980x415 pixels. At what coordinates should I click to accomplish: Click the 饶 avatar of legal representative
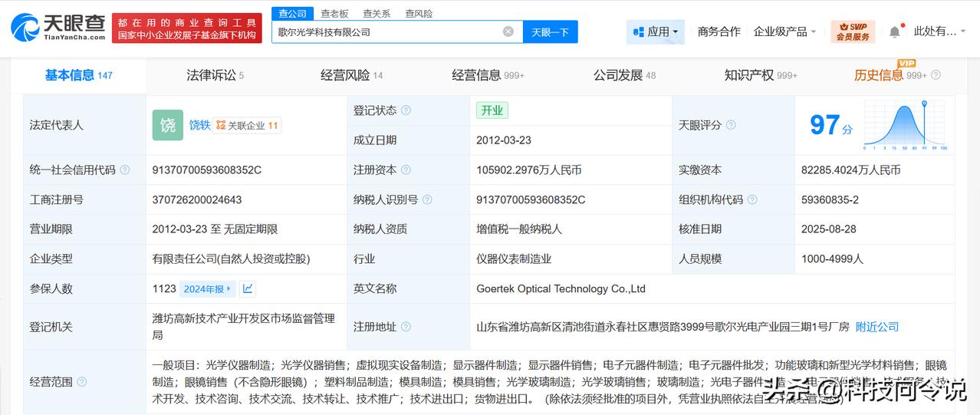click(x=168, y=125)
